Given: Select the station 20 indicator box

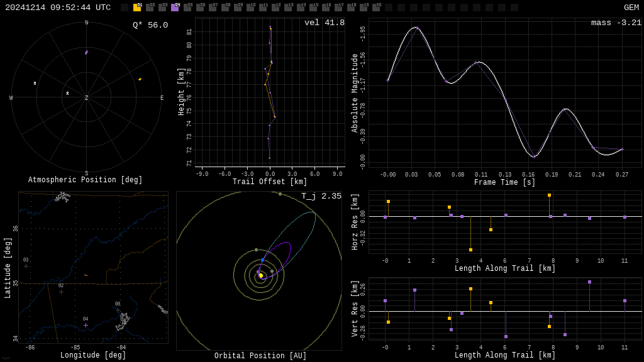Looking at the screenshot, I should (x=376, y=8).
